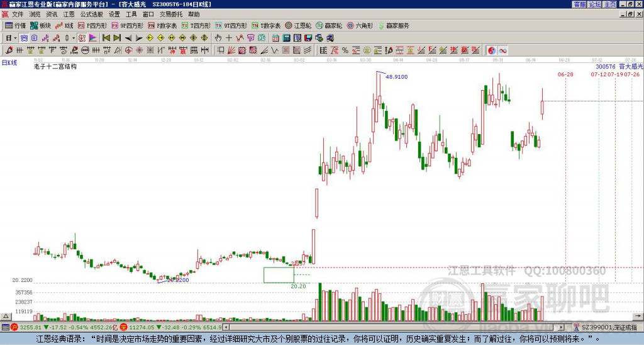Click the 主页 homepage link

(609, 4)
